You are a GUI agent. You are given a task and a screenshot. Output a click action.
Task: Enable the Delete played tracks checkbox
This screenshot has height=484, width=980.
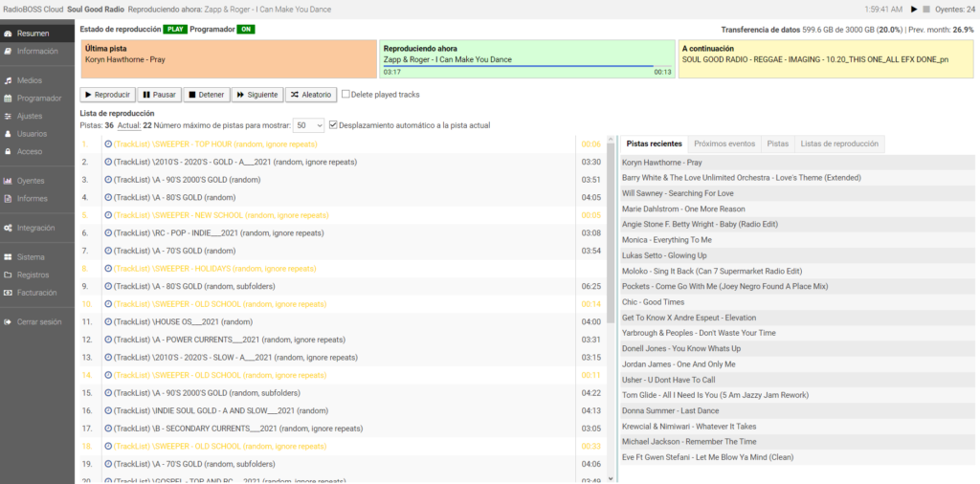click(346, 95)
